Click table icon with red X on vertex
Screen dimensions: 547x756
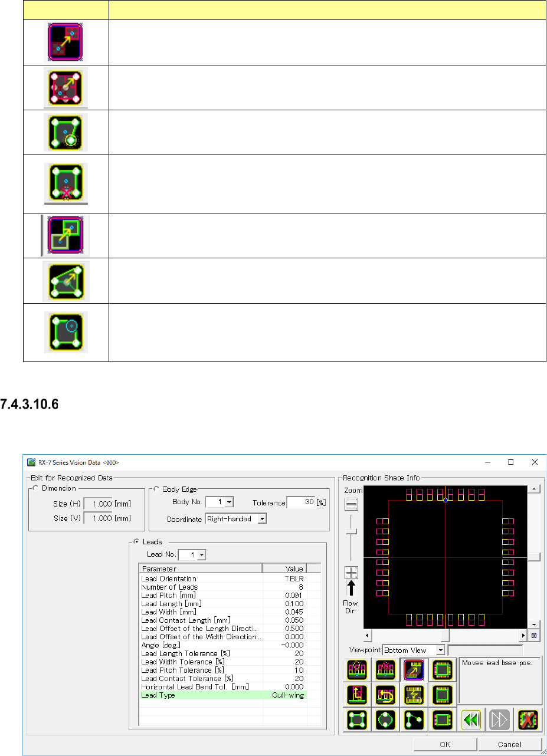click(x=65, y=183)
